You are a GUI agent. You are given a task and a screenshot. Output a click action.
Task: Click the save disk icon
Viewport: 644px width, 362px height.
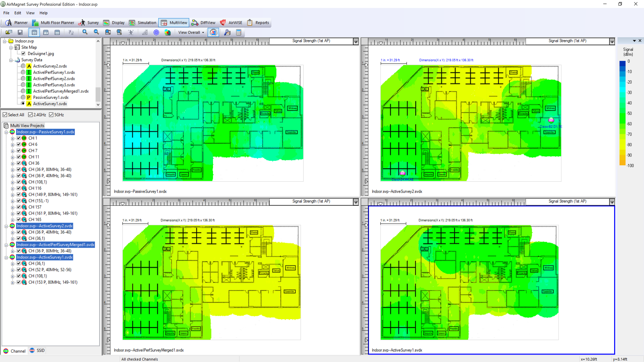[20, 33]
